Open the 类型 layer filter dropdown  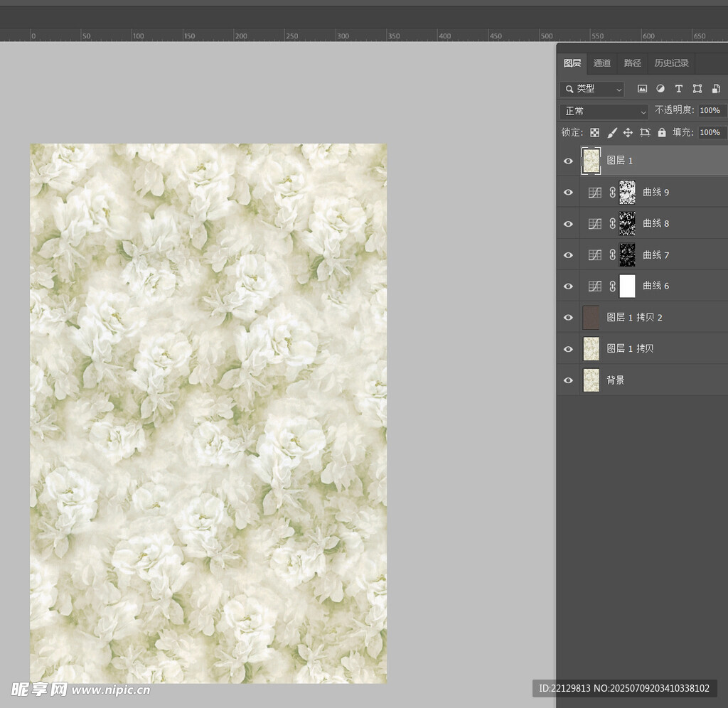pos(591,89)
